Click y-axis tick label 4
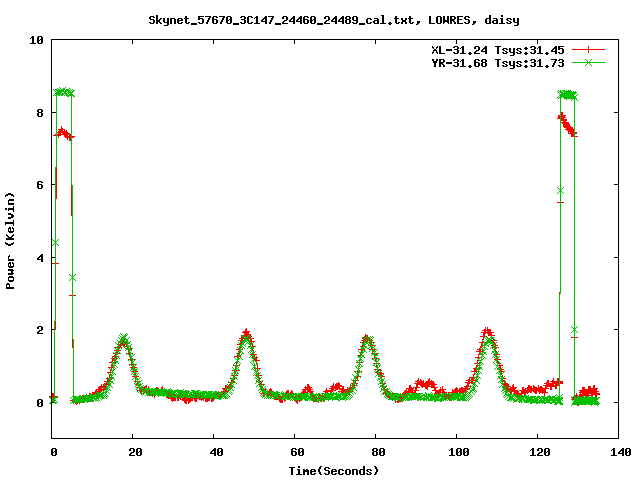This screenshot has width=640, height=480. [40, 258]
